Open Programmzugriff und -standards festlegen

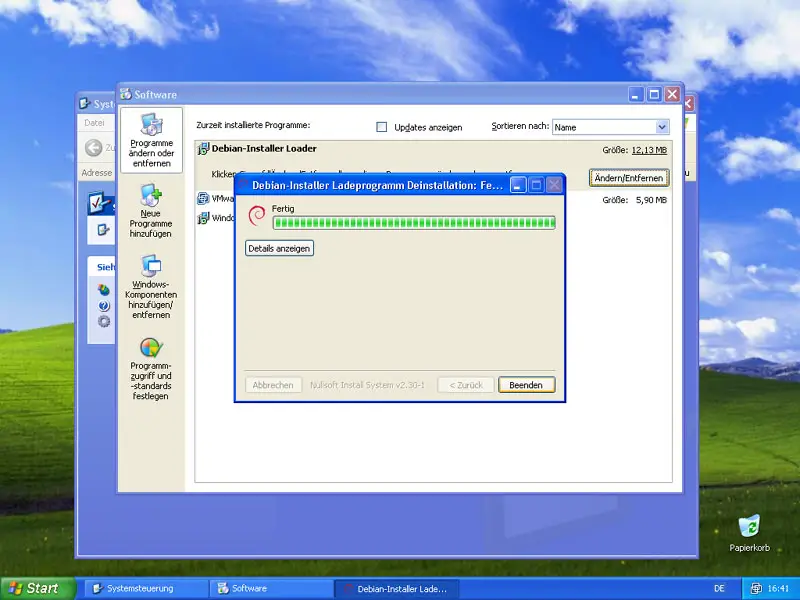coord(151,369)
